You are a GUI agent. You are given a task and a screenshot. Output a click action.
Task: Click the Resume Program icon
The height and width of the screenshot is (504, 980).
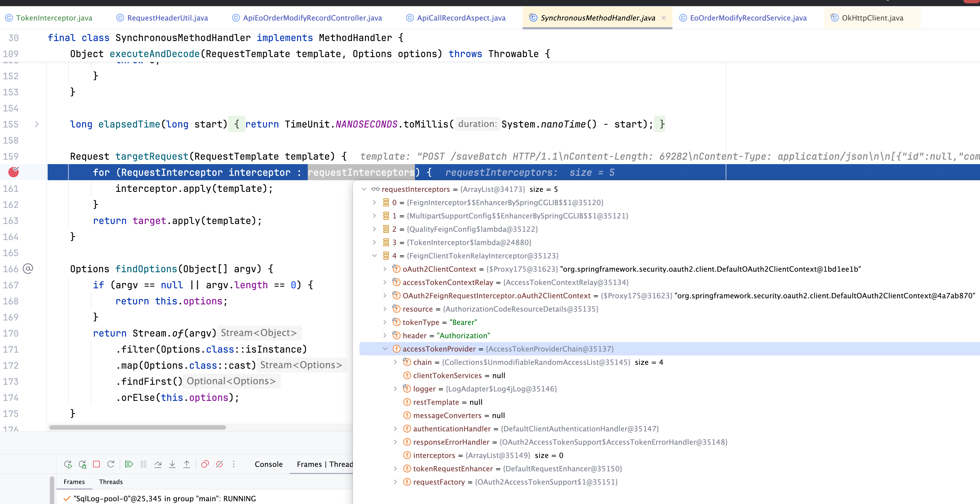129,464
